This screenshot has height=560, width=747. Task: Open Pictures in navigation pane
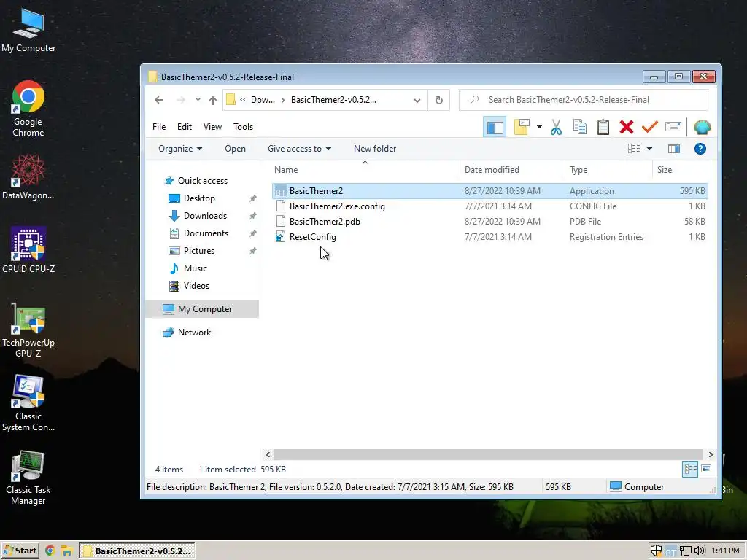192,251
